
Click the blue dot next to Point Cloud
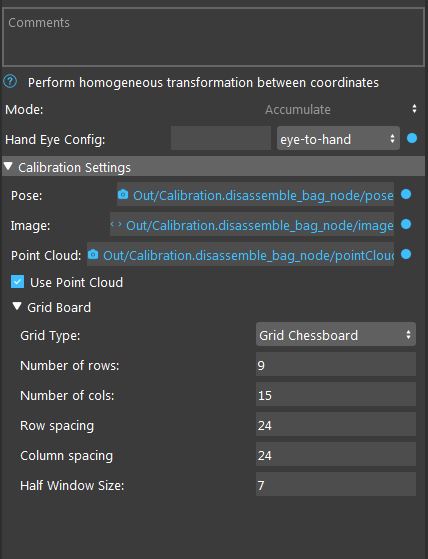coord(406,254)
